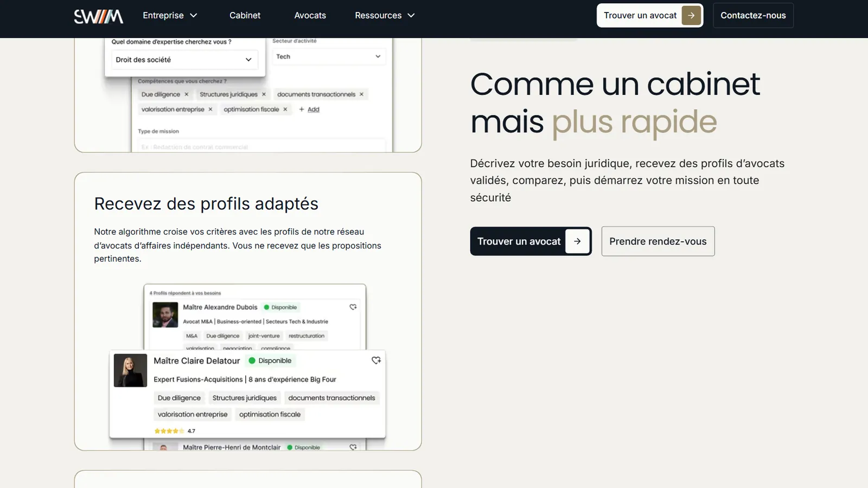Open the Cabinet menu item
Screen dimensions: 868x488
click(x=245, y=16)
